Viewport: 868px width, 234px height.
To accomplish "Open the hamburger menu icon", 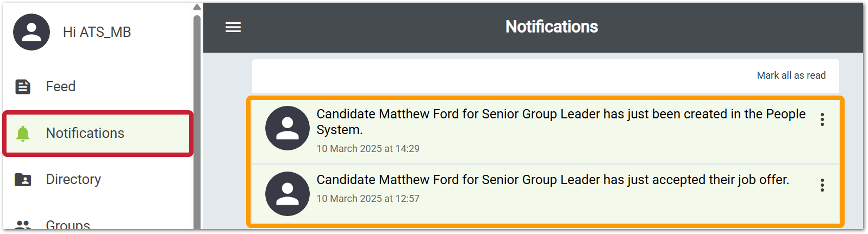I will pos(233,27).
